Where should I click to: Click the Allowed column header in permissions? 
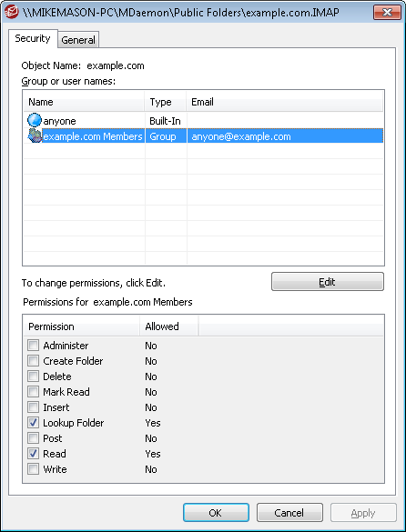(168, 326)
